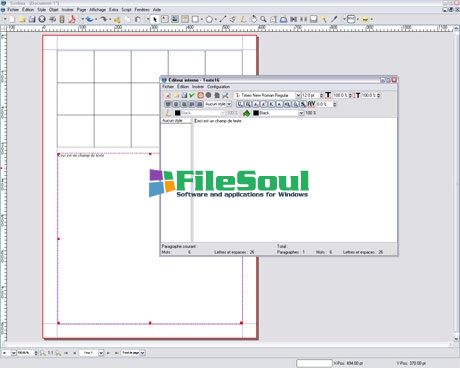Select the line drawing tool
Viewport: 460px width, 368px height.
(x=223, y=19)
